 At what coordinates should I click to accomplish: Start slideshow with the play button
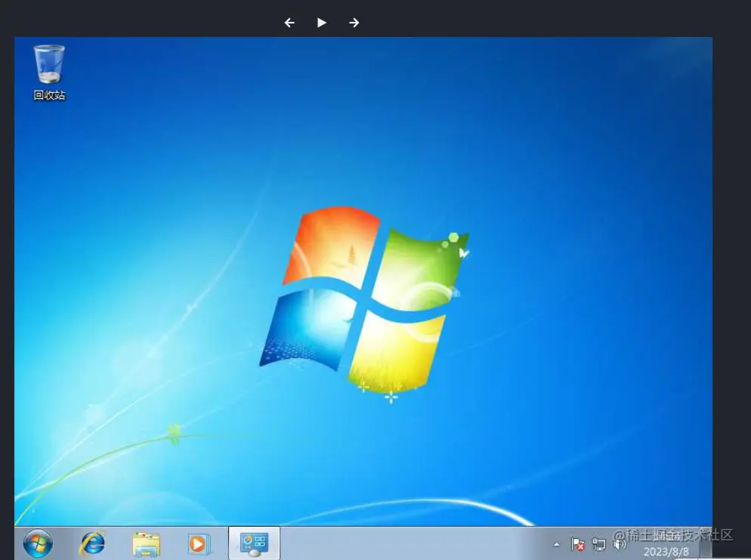pyautogui.click(x=321, y=23)
